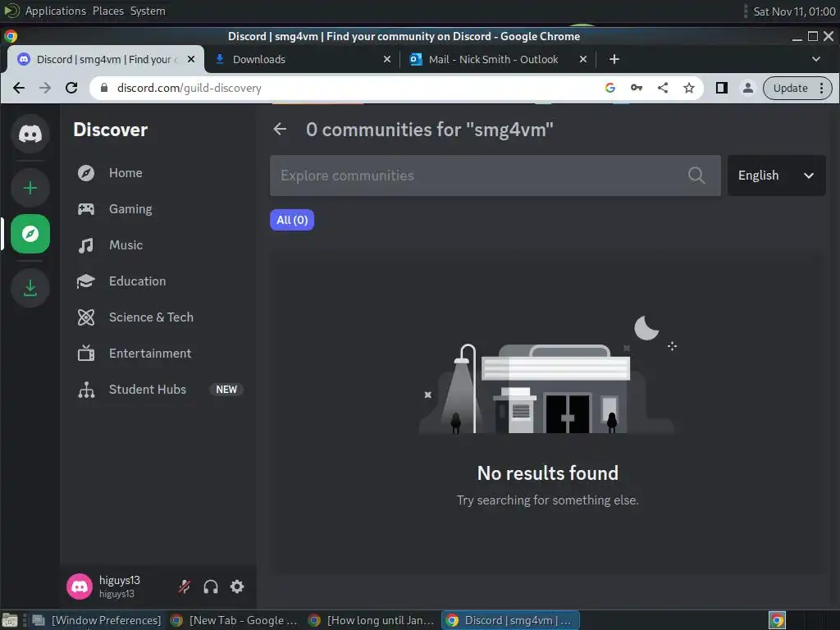Open the Applications menu

pyautogui.click(x=55, y=11)
